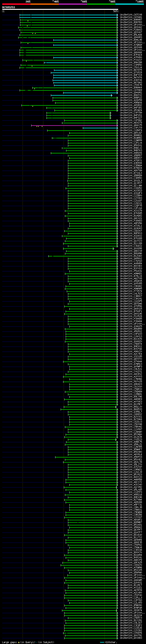Select the label UniRef100_C6TH69
This screenshot has height=644, width=146.
tap(131, 90)
